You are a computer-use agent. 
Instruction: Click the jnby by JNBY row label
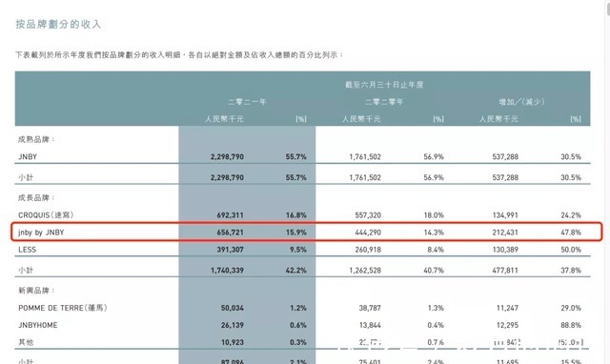point(41,233)
